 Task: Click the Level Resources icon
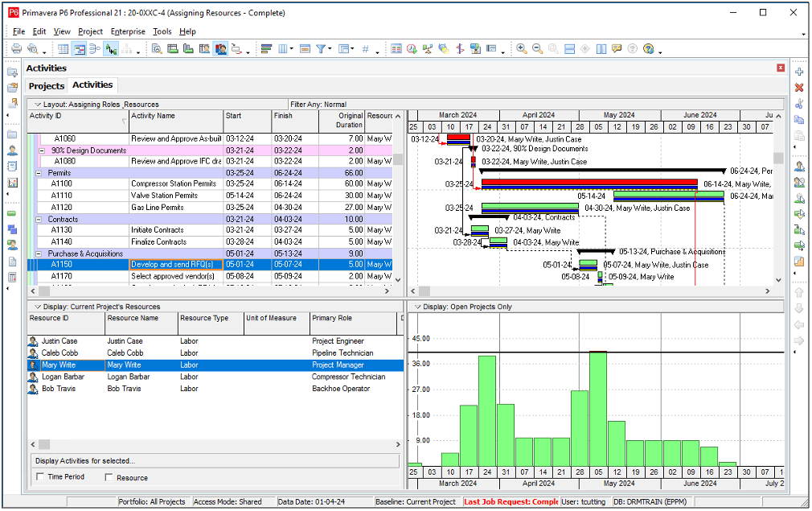[x=427, y=49]
